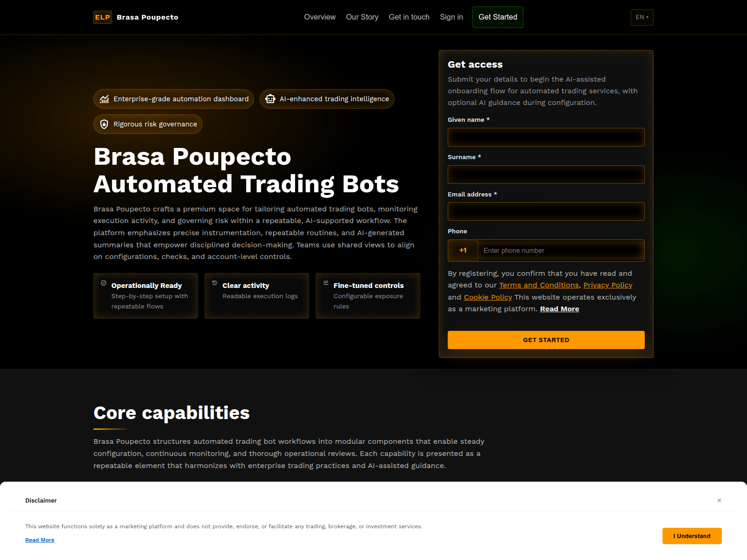Image resolution: width=747 pixels, height=560 pixels.
Task: Click the shield icon in Rigorous risk governance badge
Action: 104,124
